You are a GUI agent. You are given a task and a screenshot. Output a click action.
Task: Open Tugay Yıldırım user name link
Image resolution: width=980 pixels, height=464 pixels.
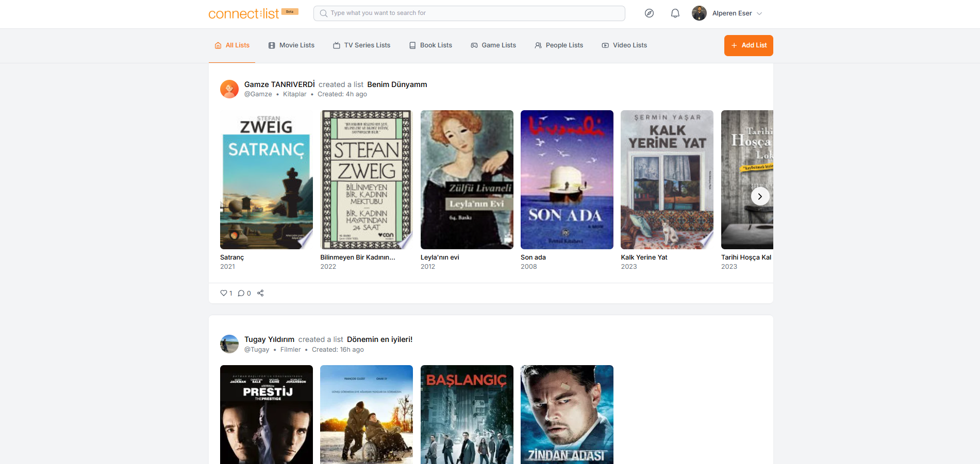(x=269, y=339)
